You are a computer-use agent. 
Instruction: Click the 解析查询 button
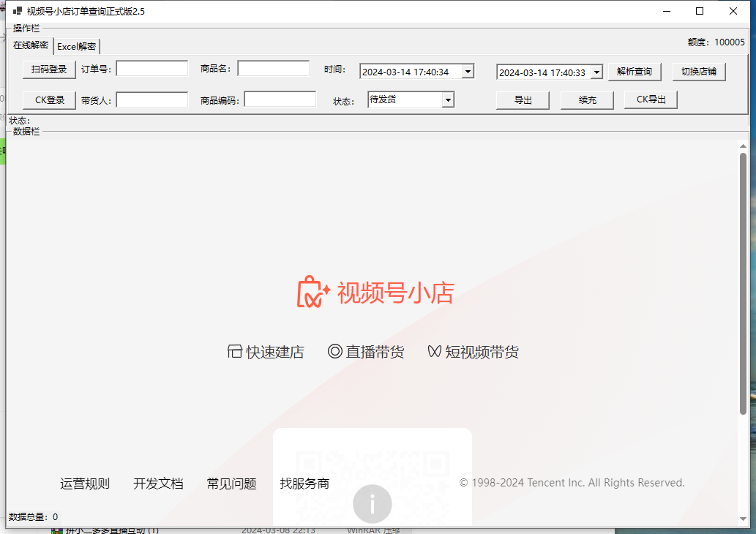(634, 72)
